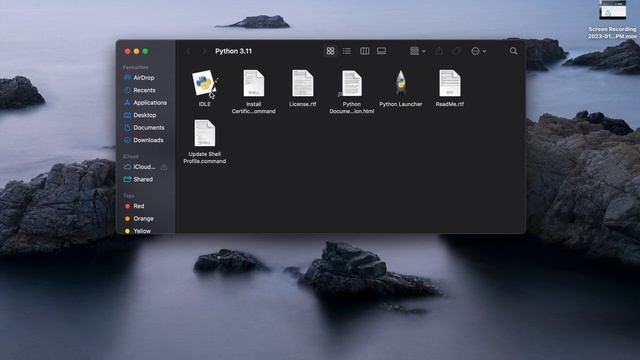Switch Finder to list view
Screen dimensions: 640x360
click(347, 51)
